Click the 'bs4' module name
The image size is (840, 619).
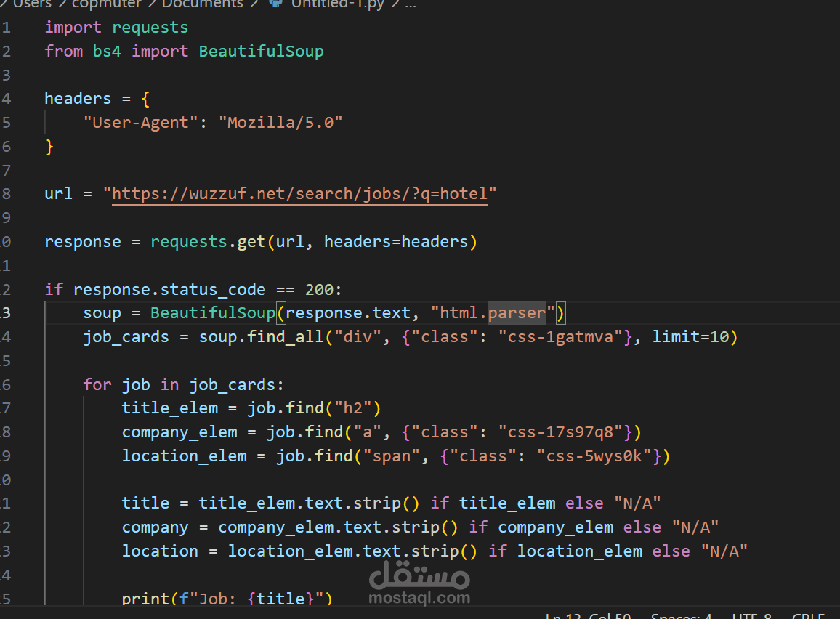coord(107,52)
